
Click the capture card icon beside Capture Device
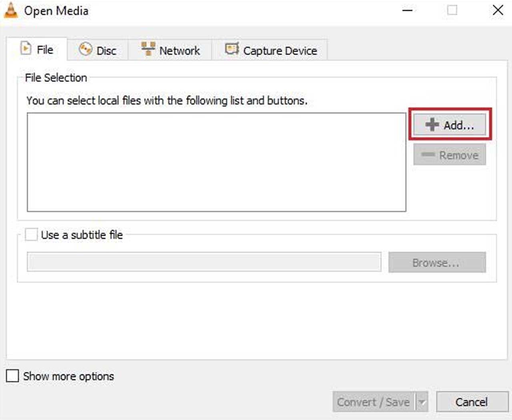pos(232,49)
